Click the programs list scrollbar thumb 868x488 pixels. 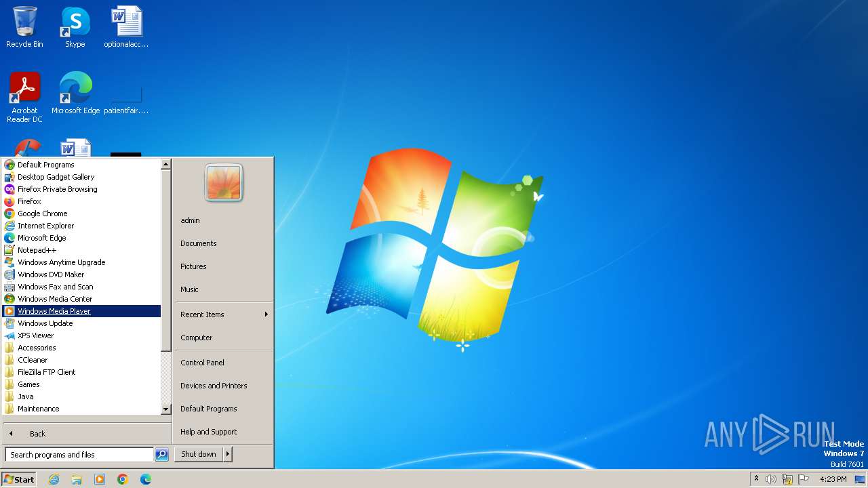point(165,260)
